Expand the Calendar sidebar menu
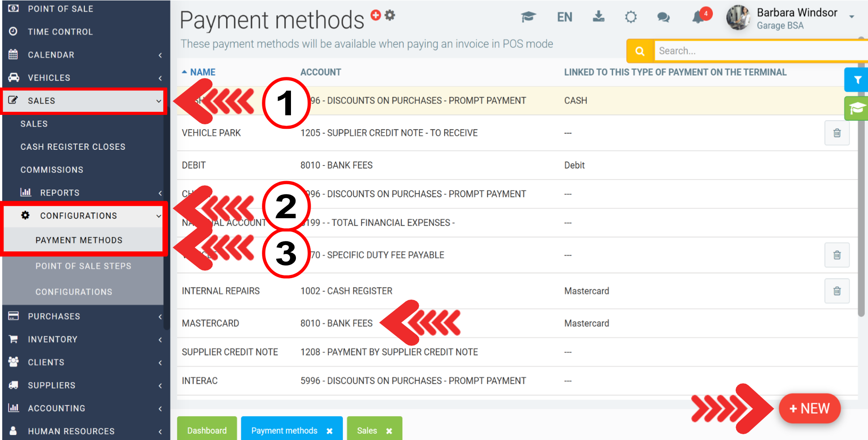Image resolution: width=868 pixels, height=440 pixels. 85,55
